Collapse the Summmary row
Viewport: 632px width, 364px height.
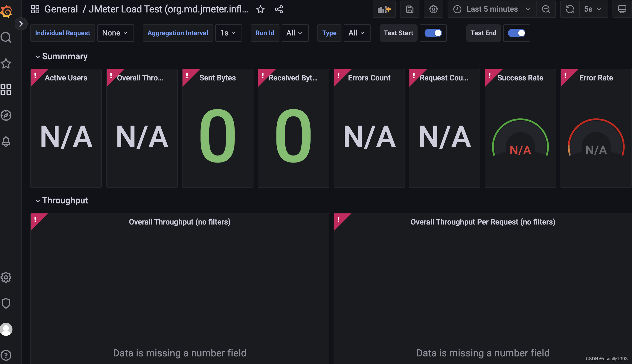pos(61,56)
